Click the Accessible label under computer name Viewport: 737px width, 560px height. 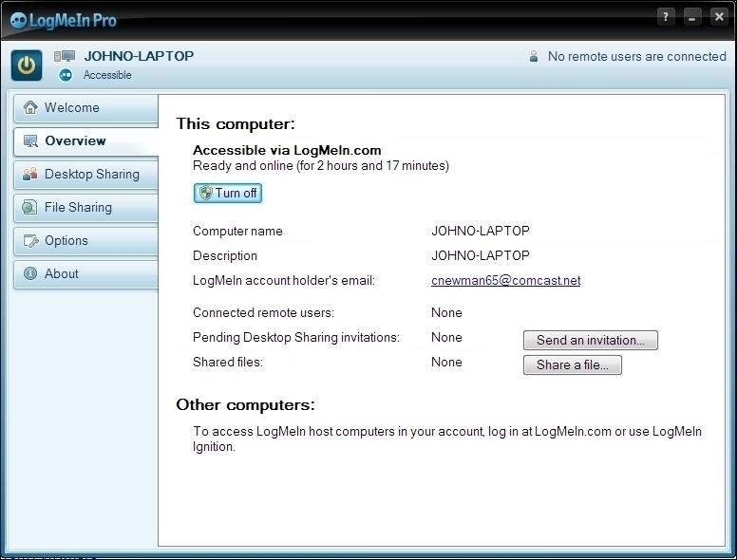(107, 75)
